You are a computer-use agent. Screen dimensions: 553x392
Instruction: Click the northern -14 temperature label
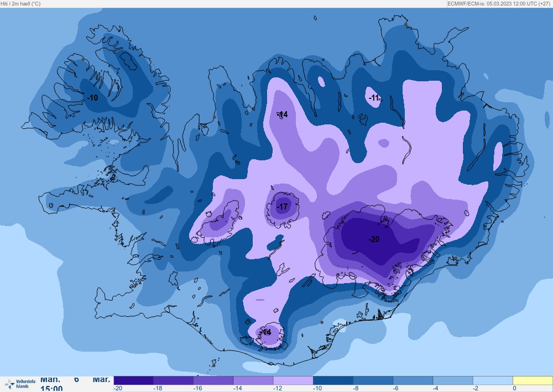[283, 114]
